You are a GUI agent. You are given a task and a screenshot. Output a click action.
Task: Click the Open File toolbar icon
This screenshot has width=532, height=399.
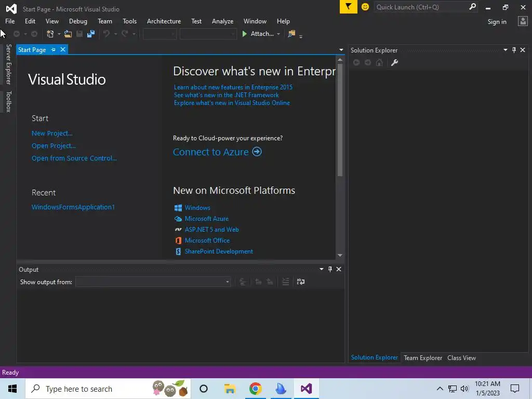68,34
